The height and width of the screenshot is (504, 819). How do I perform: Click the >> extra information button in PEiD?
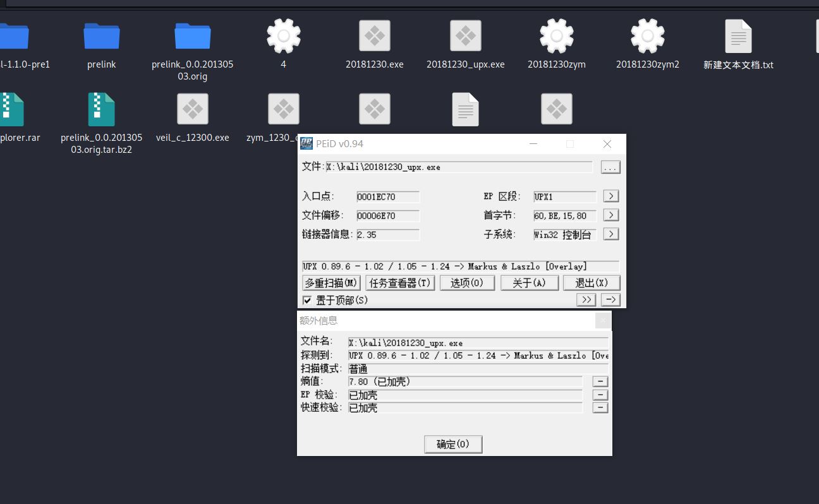coord(586,299)
